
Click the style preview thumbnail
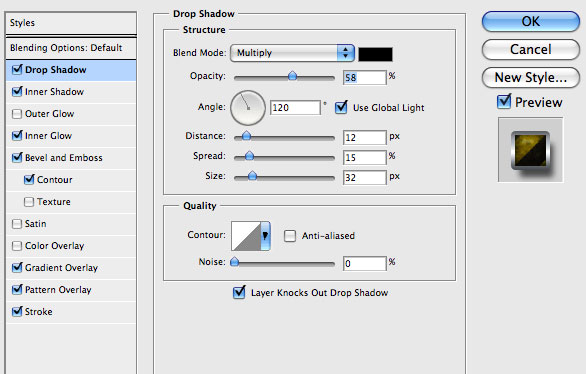tap(530, 150)
